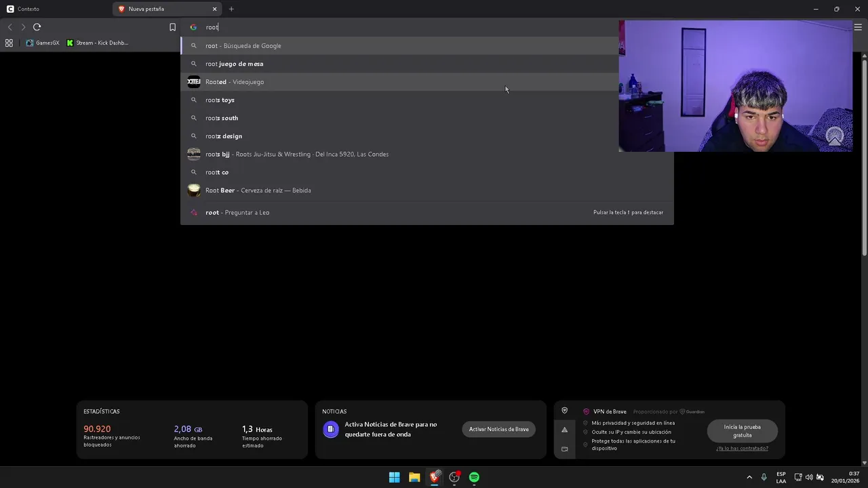
Task: Select 'Root Beer' suggestion
Action: click(x=427, y=190)
